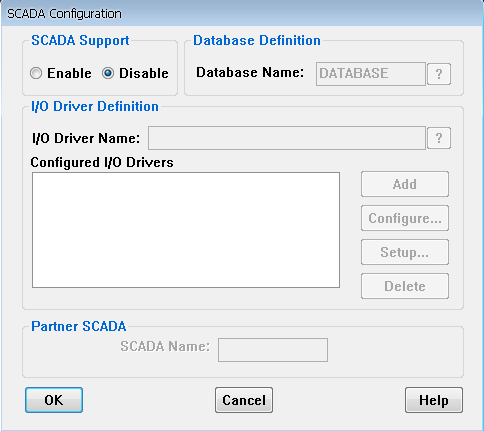Click the SCADA Configuration title bar
This screenshot has width=484, height=431.
(242, 14)
